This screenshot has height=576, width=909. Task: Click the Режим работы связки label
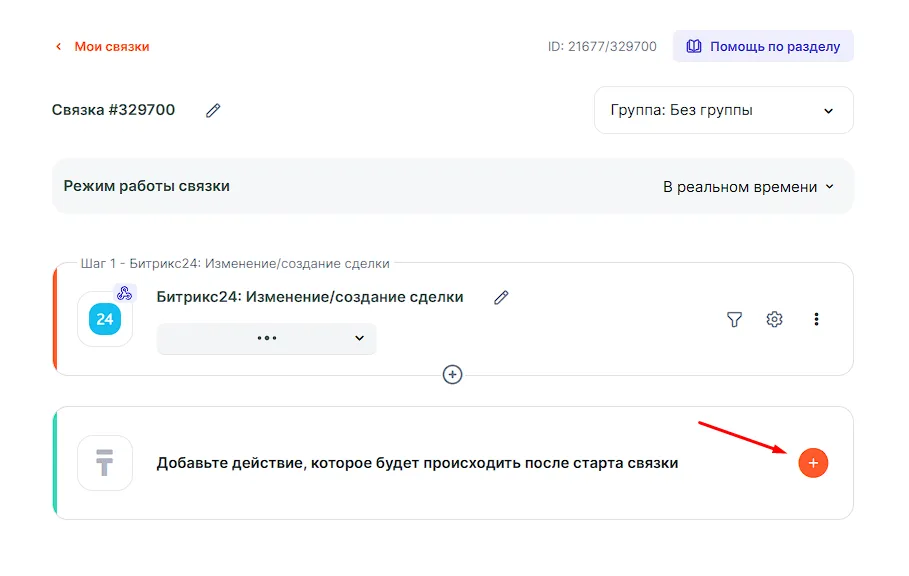tap(146, 186)
